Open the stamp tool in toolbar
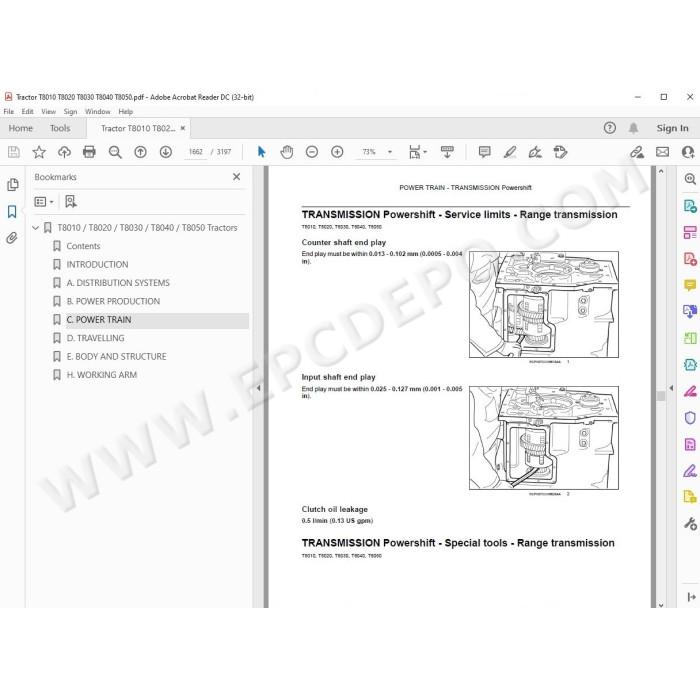This screenshot has height=700, width=700. coord(560,152)
